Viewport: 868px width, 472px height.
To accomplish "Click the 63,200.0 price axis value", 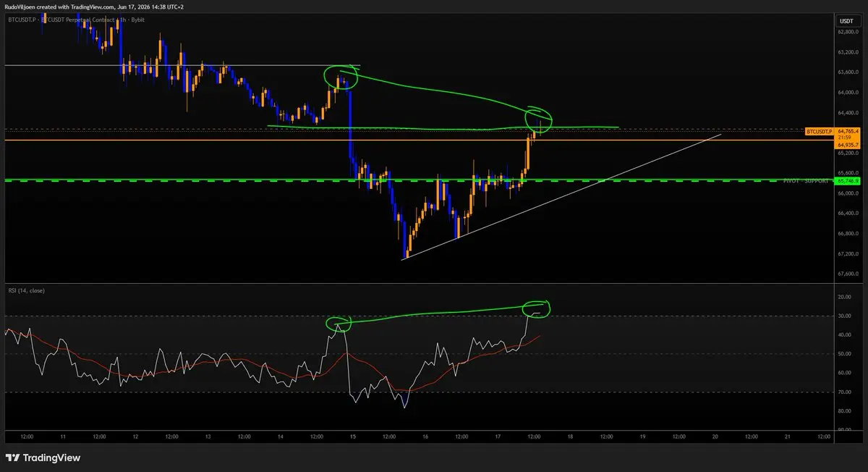I will pos(847,52).
